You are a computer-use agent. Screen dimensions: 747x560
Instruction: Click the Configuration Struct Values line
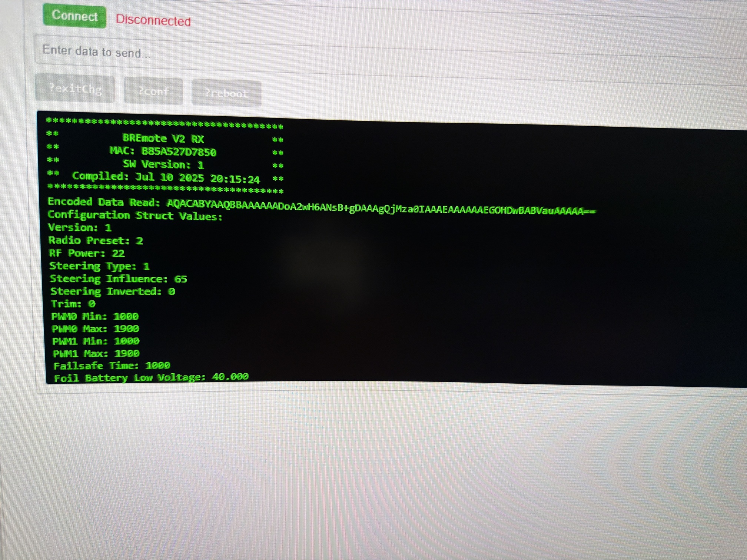tap(135, 216)
